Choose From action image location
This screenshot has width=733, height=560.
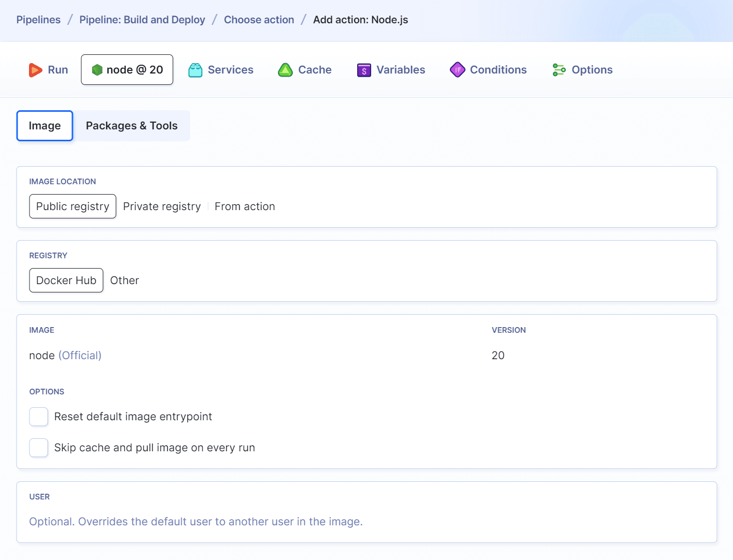click(245, 207)
